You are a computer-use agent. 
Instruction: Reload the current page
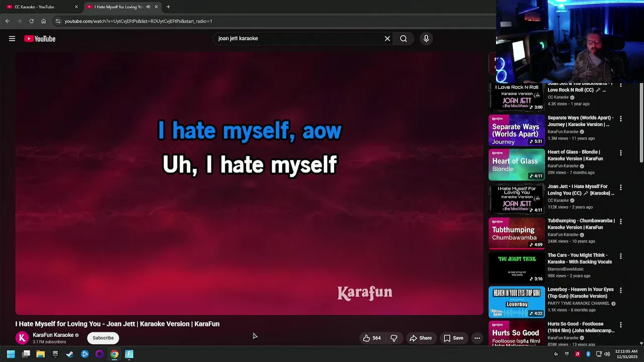pyautogui.click(x=31, y=21)
